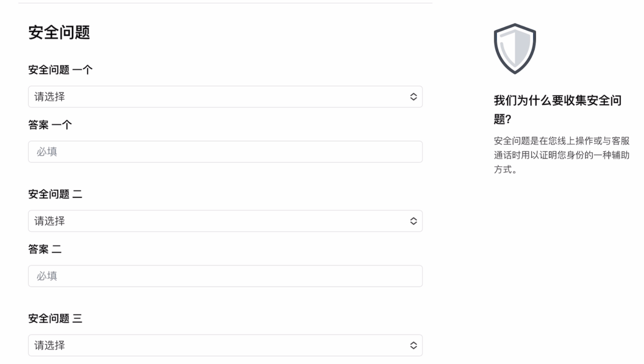The height and width of the screenshot is (364, 644).
Task: Click the 安全问题 一个 field label
Action: [60, 70]
